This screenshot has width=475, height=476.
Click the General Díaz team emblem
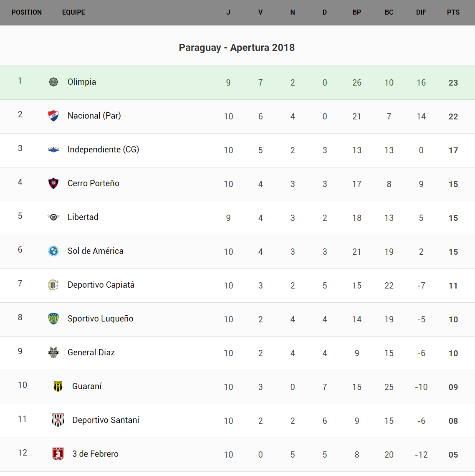(x=53, y=352)
